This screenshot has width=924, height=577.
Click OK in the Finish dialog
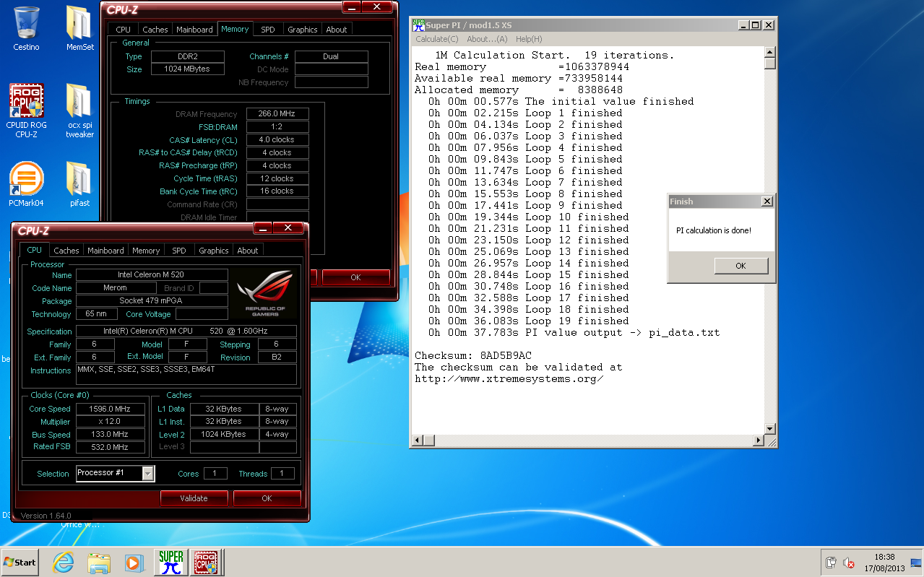741,266
